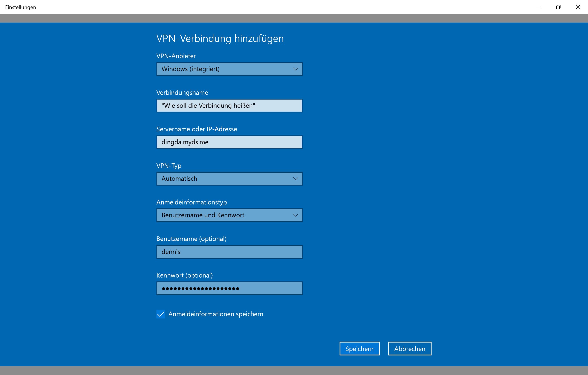This screenshot has height=375, width=588.
Task: Click the Benutzername field containing dennis
Action: coord(229,252)
